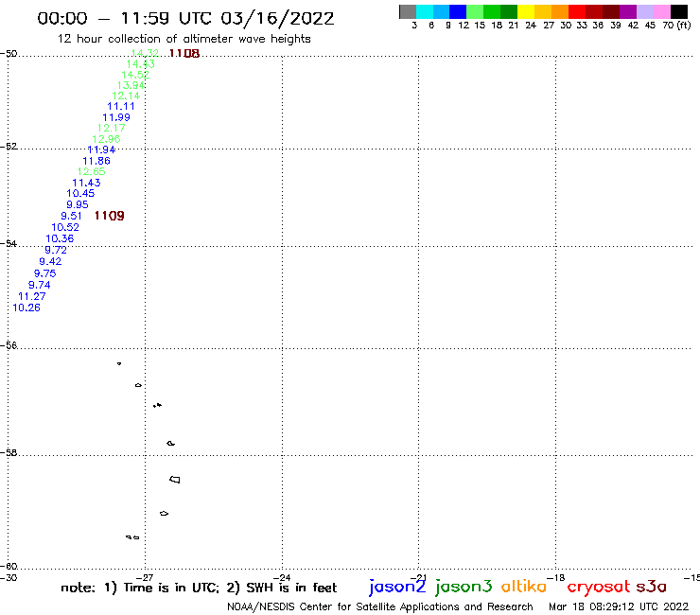700x615 pixels.
Task: Click the -27 longitude axis label
Action: point(145,577)
